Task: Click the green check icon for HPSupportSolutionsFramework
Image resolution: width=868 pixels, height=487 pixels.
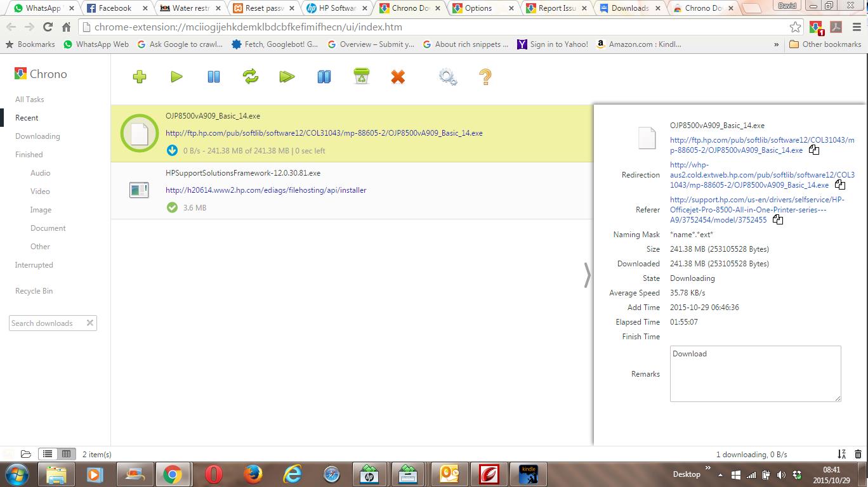Action: point(172,207)
